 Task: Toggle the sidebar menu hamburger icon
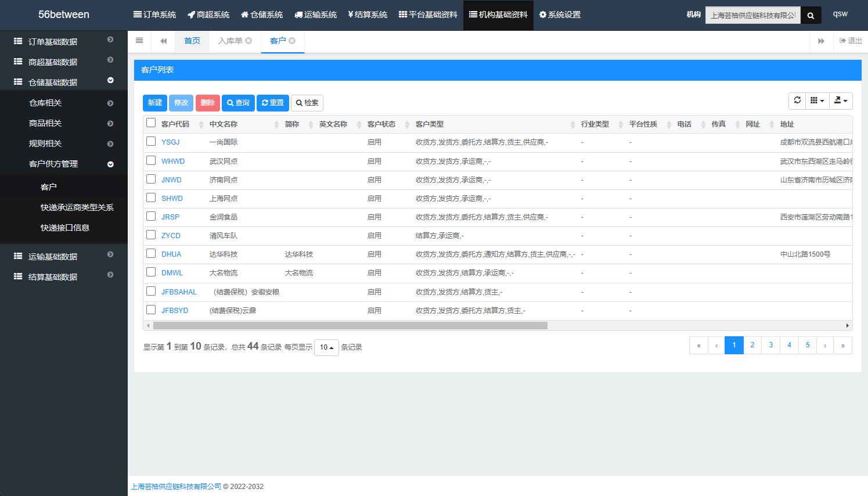tap(139, 41)
